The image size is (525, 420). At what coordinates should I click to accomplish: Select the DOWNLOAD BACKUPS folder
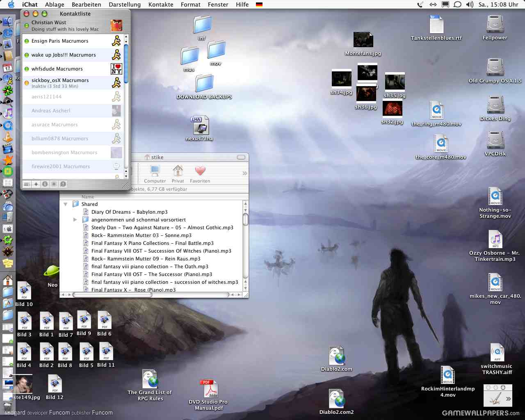pyautogui.click(x=204, y=87)
